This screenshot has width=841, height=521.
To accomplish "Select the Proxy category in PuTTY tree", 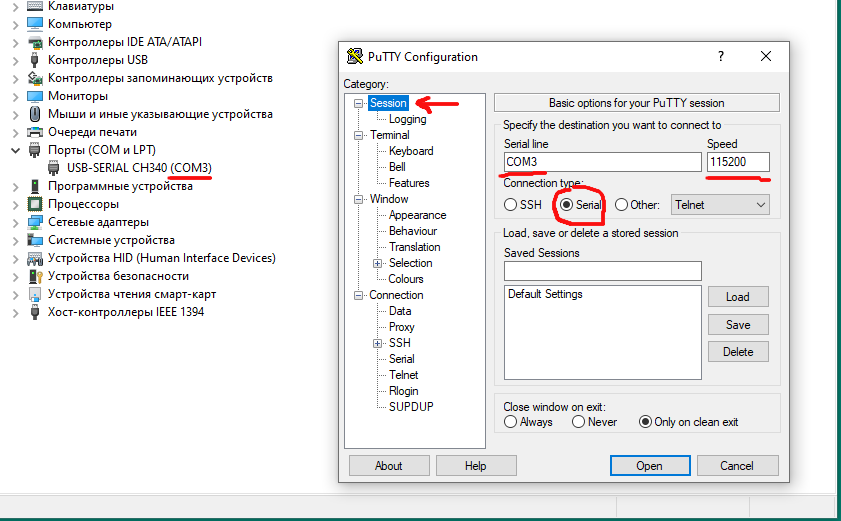I will 401,327.
